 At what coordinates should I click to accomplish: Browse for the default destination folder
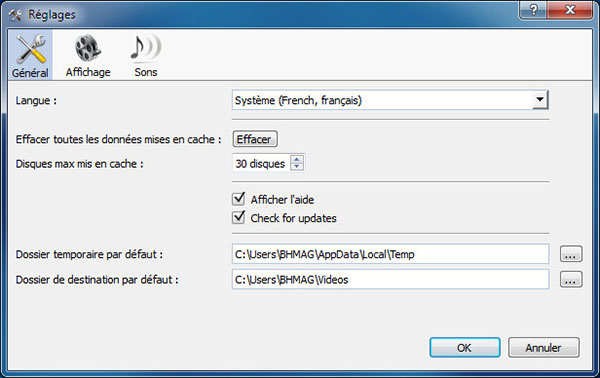571,279
